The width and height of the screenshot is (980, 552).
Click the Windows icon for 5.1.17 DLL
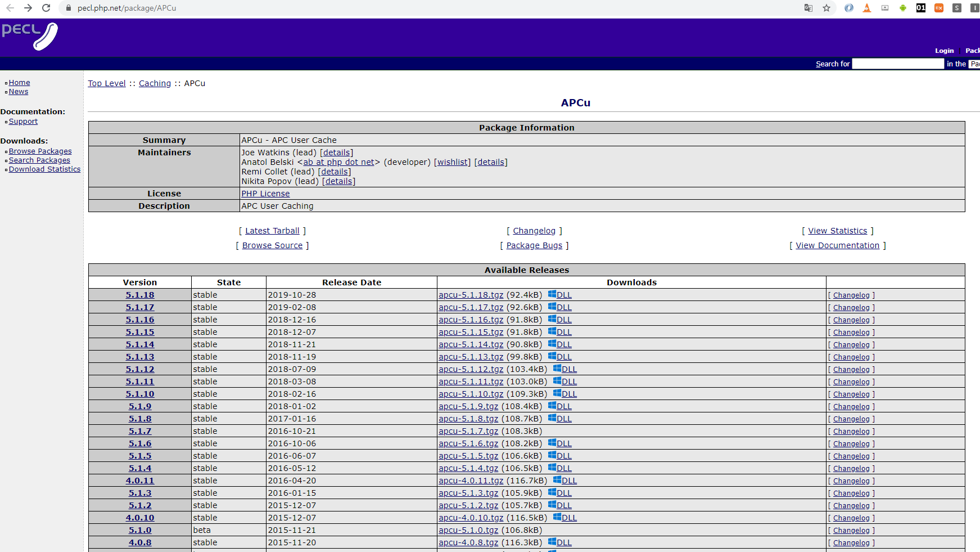tap(552, 307)
